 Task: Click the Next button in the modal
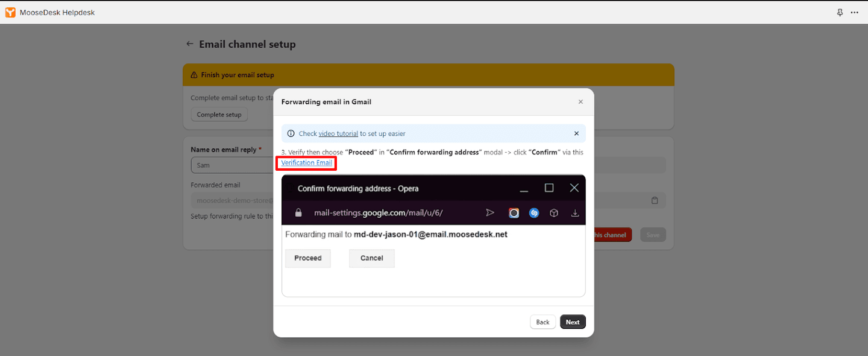(x=573, y=322)
